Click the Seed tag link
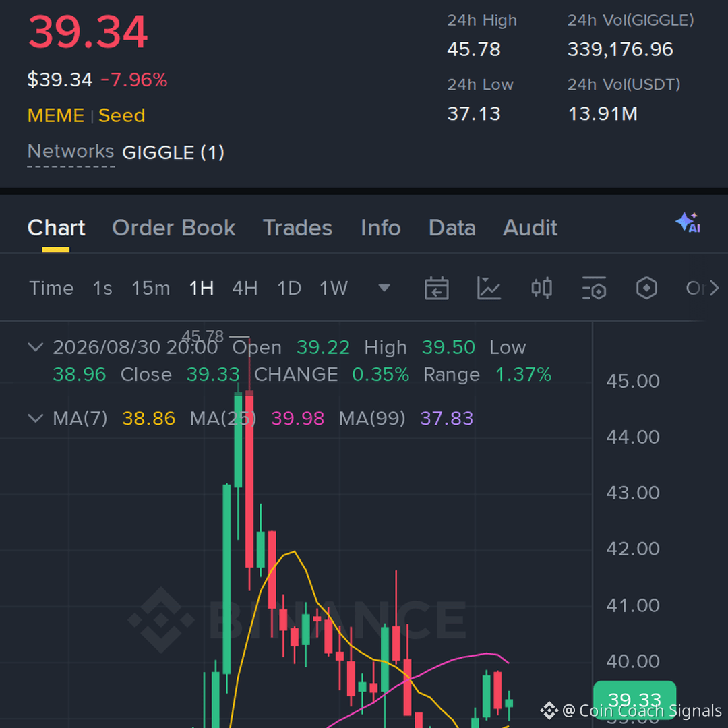This screenshot has height=728, width=728. (x=121, y=115)
